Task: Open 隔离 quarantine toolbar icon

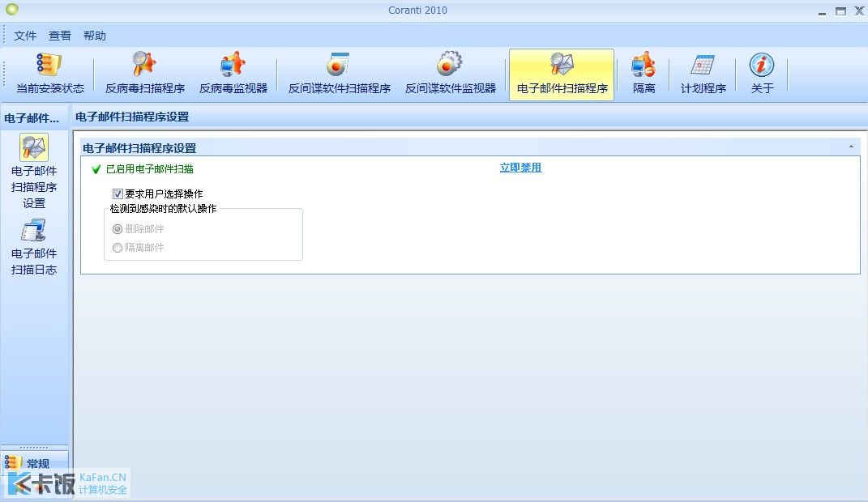Action: (644, 74)
